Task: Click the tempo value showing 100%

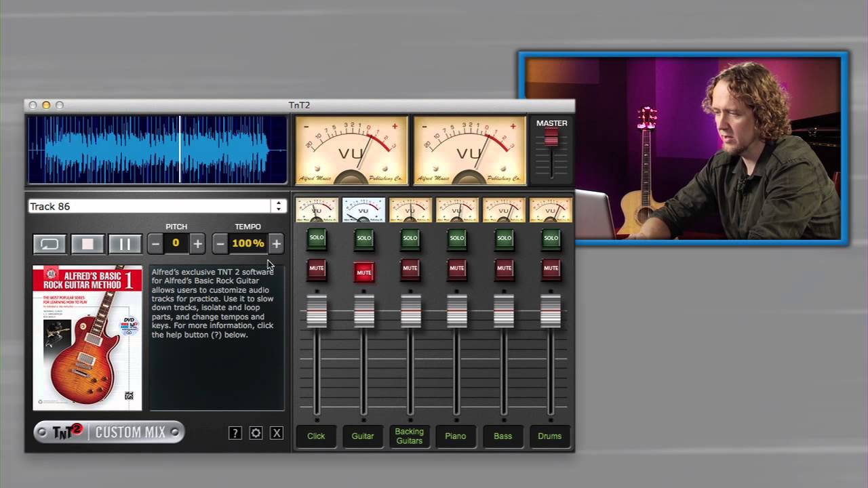Action: point(248,243)
